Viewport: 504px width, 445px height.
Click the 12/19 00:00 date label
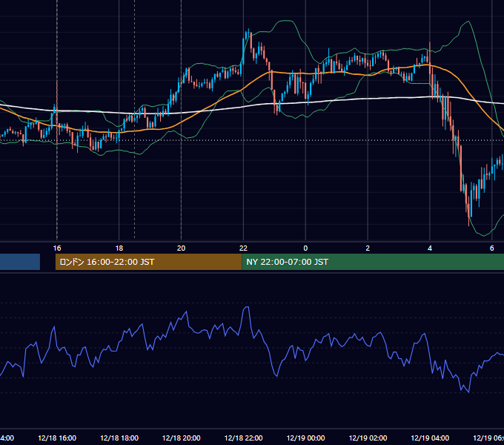[x=305, y=438]
